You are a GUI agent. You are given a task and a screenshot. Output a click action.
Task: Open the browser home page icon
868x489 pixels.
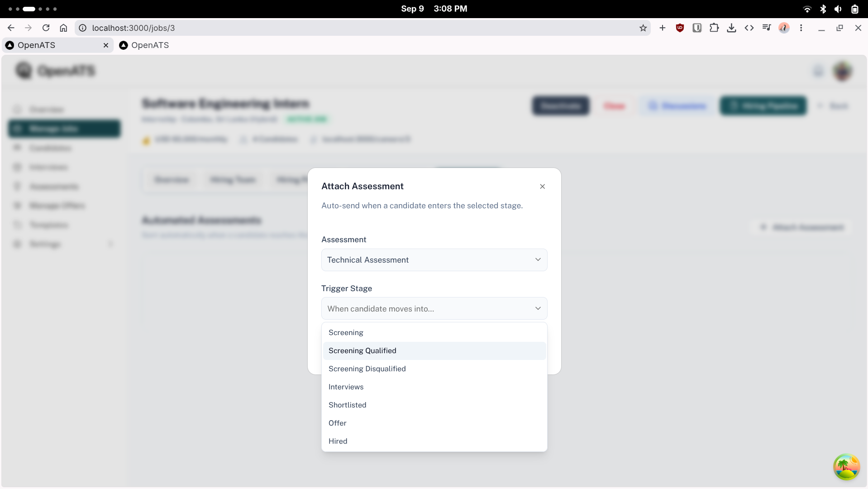[63, 28]
